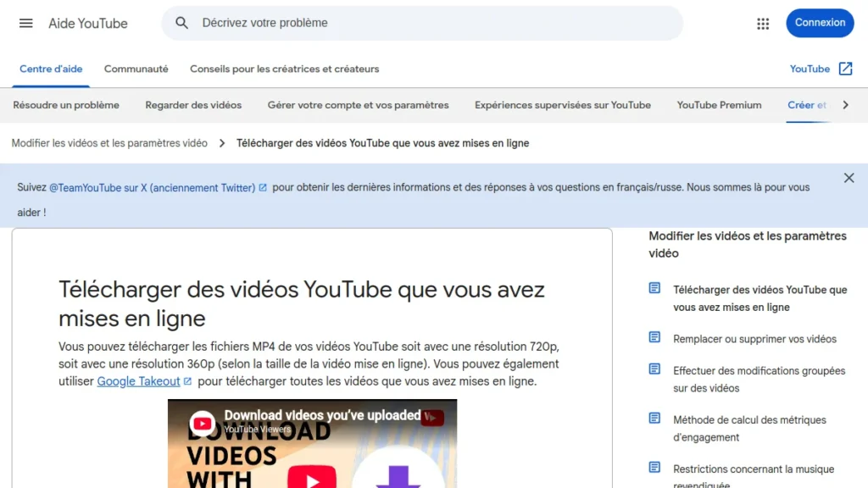Image resolution: width=868 pixels, height=488 pixels.
Task: Switch to the Communauté tab
Action: pyautogui.click(x=136, y=69)
